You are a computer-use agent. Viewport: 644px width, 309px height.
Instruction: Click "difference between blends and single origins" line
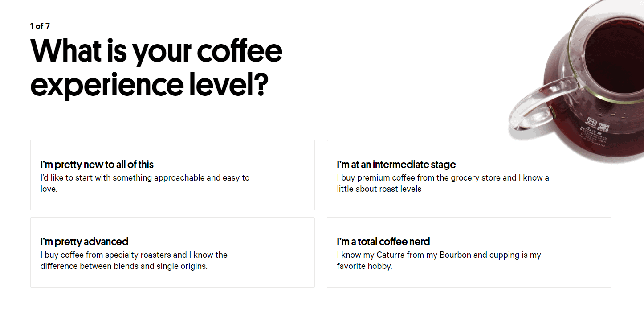pyautogui.click(x=124, y=266)
